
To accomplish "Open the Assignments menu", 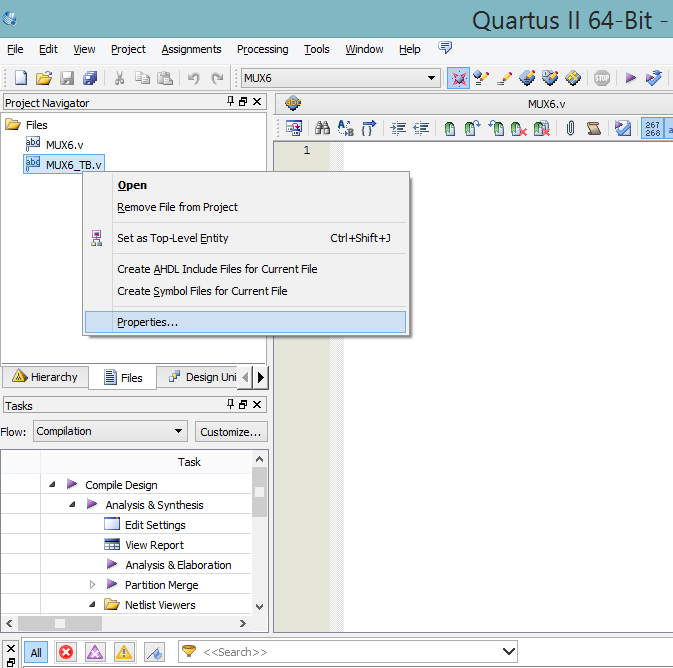I will 191,49.
